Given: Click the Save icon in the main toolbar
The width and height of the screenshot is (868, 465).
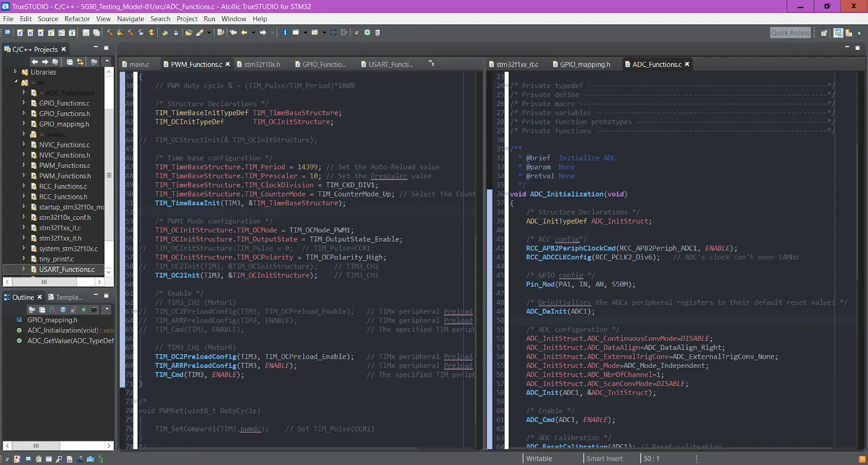Looking at the screenshot, I should 86,33.
